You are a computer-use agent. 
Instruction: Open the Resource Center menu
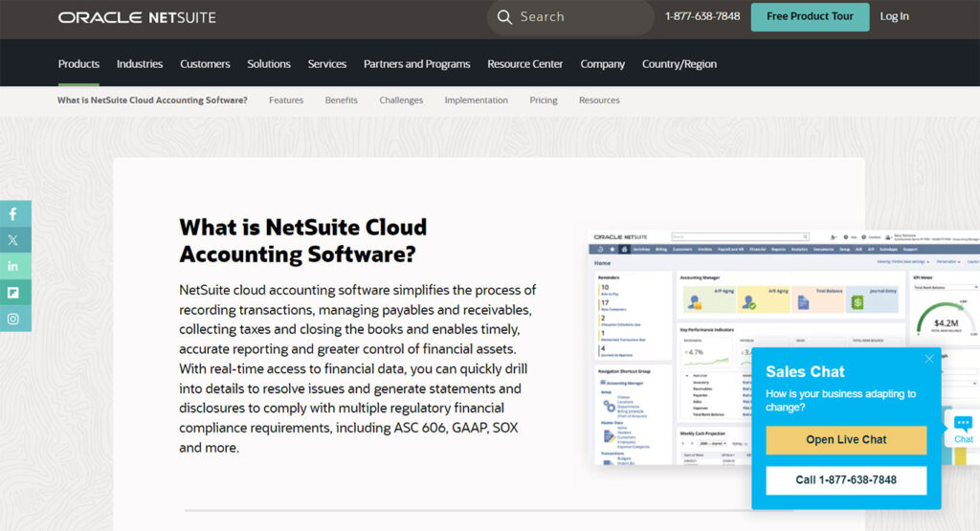click(x=525, y=64)
